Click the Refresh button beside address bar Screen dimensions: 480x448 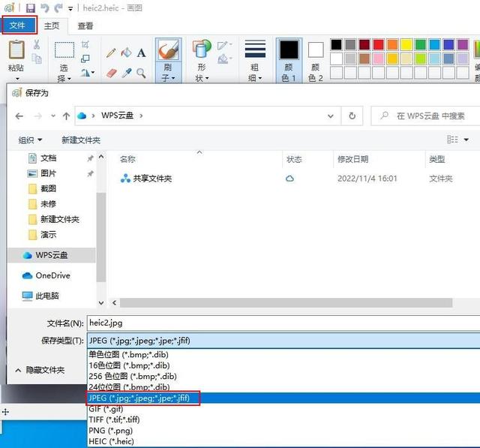click(x=352, y=116)
